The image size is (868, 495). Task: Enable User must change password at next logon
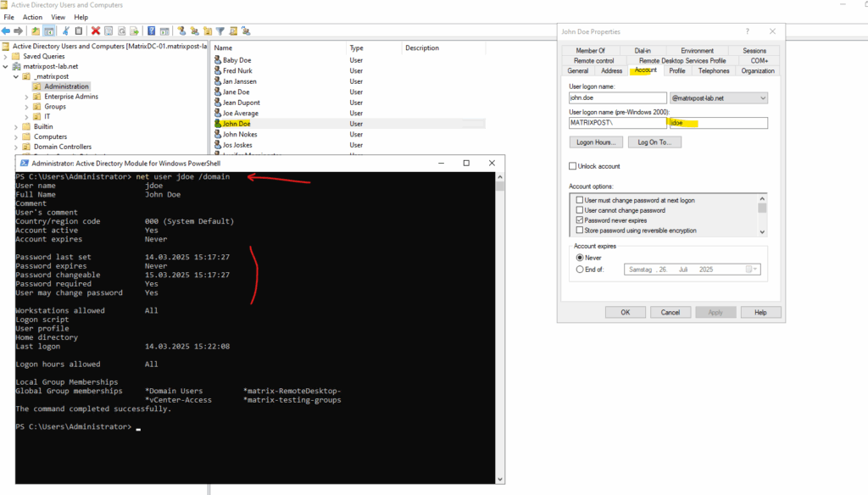580,200
